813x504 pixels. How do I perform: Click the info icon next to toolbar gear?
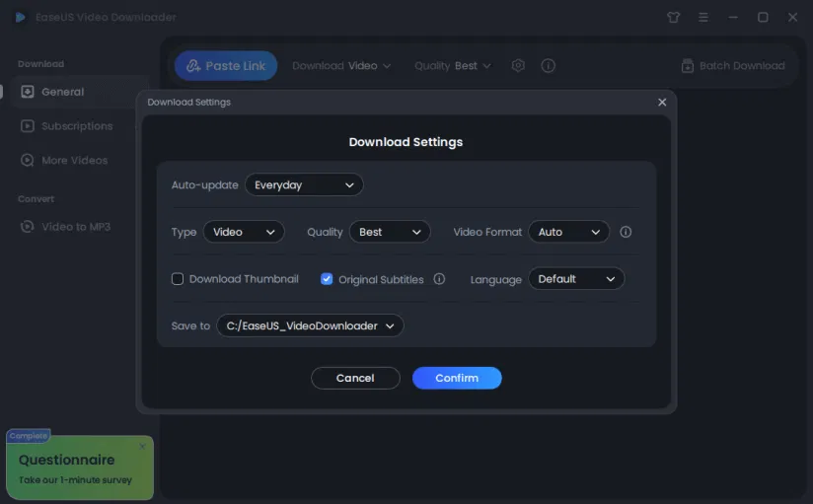pos(548,65)
